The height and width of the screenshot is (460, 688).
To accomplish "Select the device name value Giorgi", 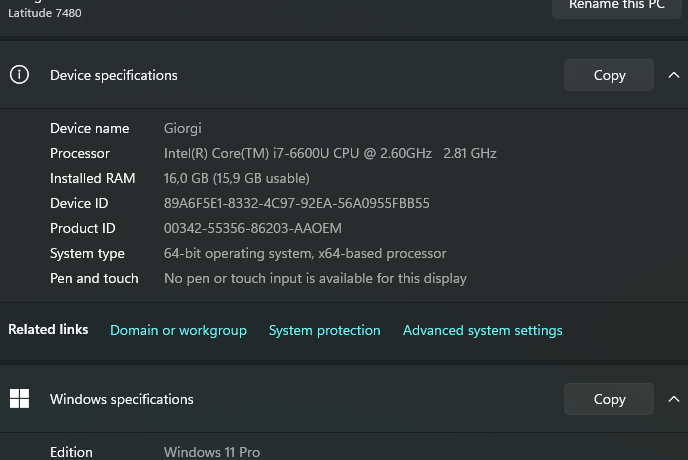I will [183, 129].
